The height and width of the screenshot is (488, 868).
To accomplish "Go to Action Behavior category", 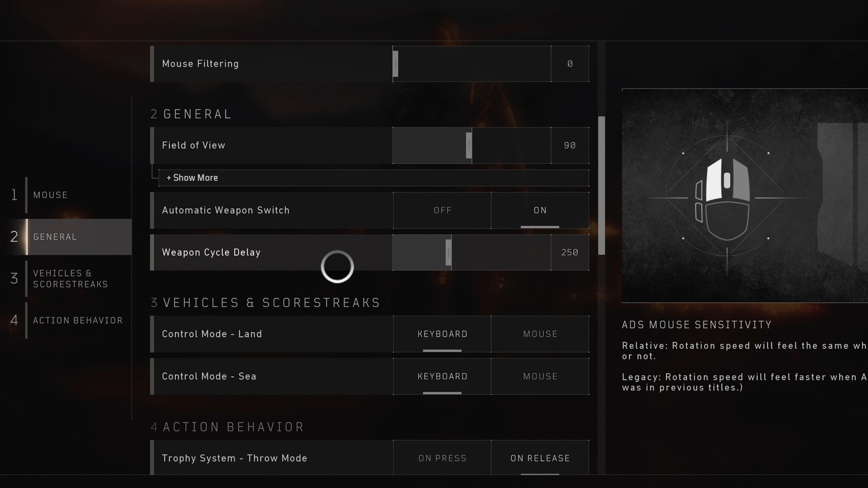I will click(x=78, y=320).
